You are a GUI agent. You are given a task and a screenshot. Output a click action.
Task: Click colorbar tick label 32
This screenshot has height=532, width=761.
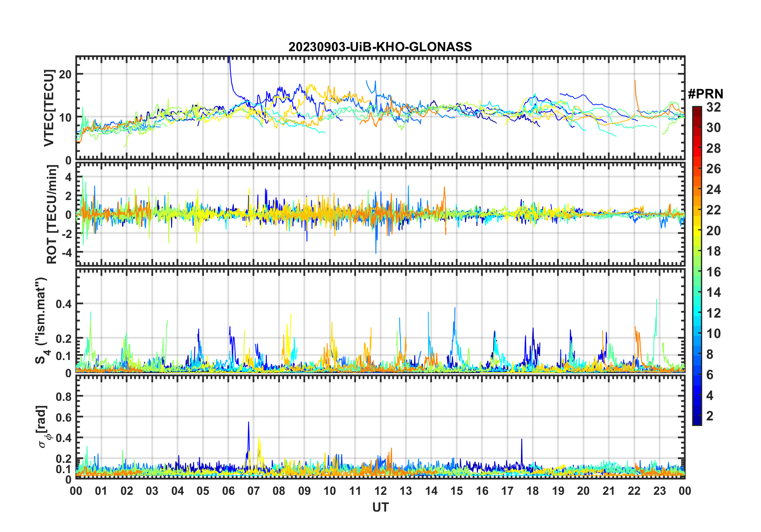click(713, 107)
